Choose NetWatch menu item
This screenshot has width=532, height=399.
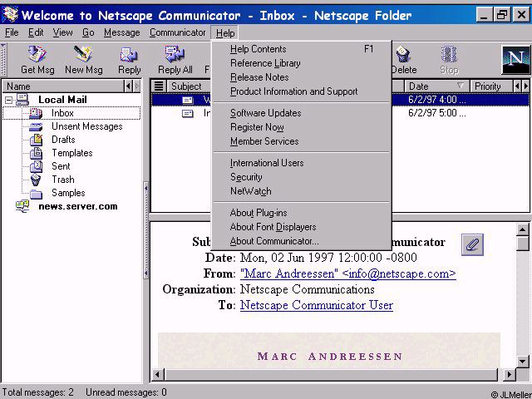click(x=302, y=191)
